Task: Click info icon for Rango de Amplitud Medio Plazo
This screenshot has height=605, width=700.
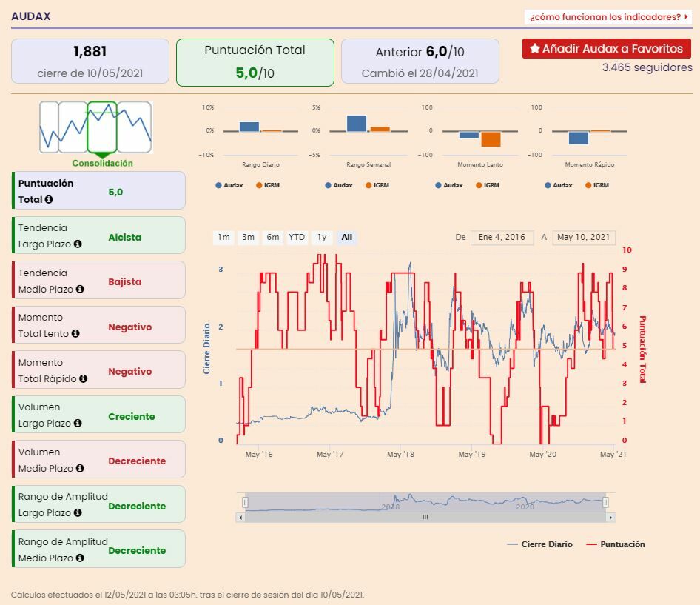Action: click(x=80, y=558)
